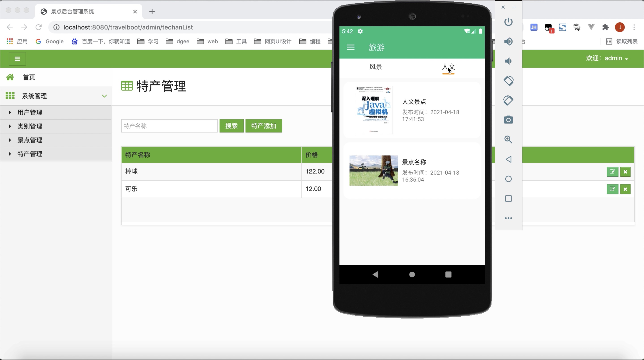Click the back arrow icon in mobile app

[x=375, y=274]
